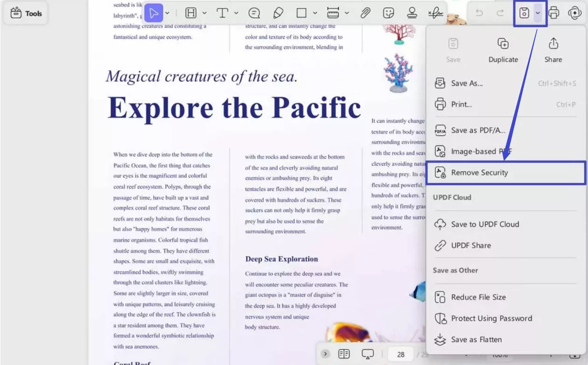Image resolution: width=588 pixels, height=365 pixels.
Task: Select the cursor pointer tool
Action: click(154, 13)
